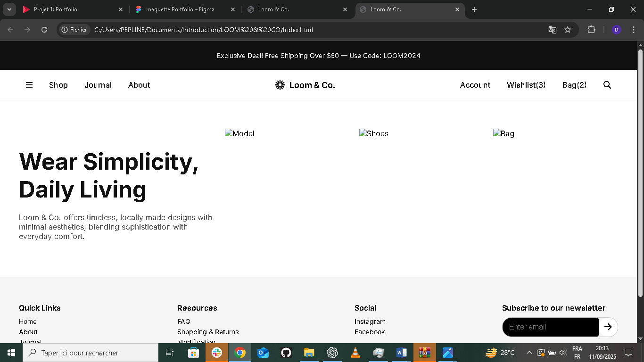This screenshot has height=362, width=644.
Task: Open the hamburger menu icon
Action: pyautogui.click(x=29, y=85)
